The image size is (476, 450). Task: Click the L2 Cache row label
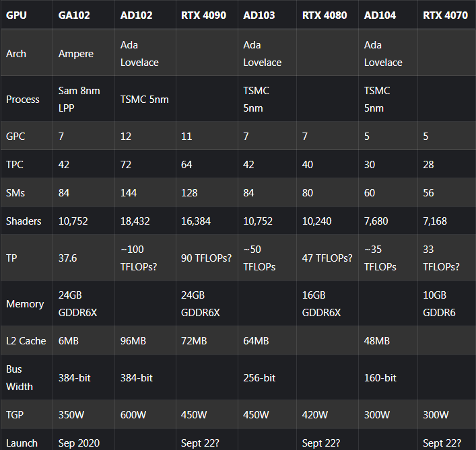click(x=26, y=341)
